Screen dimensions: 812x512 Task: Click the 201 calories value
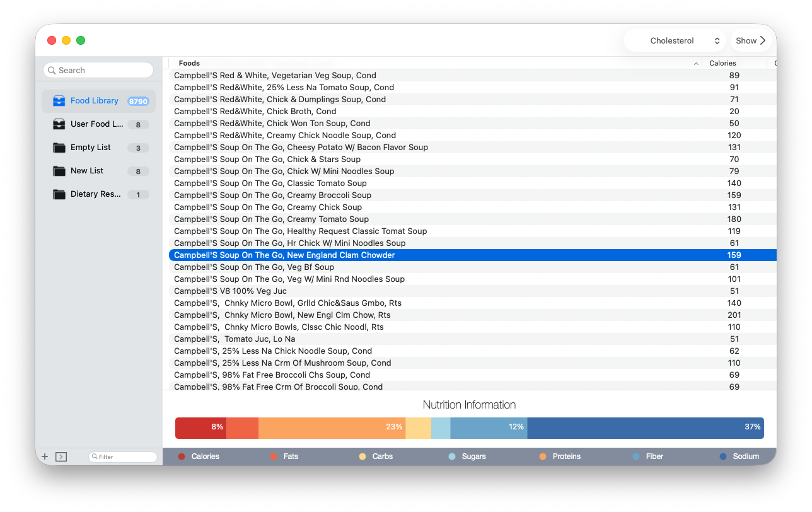734,315
